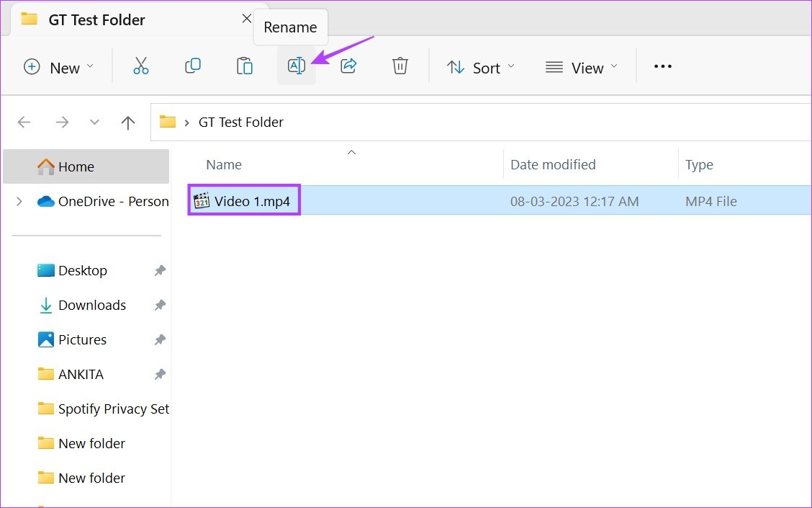Screen dimensions: 812x508
Task: Open the Sort dropdown menu
Action: (481, 68)
